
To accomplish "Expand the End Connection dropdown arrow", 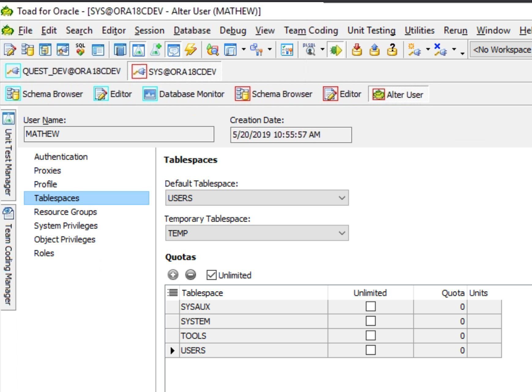I will click(x=454, y=49).
